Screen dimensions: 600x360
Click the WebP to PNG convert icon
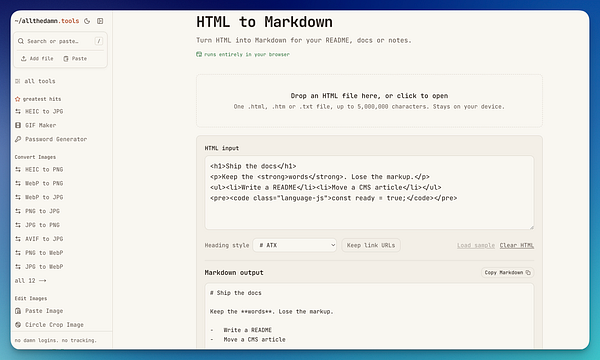18,183
